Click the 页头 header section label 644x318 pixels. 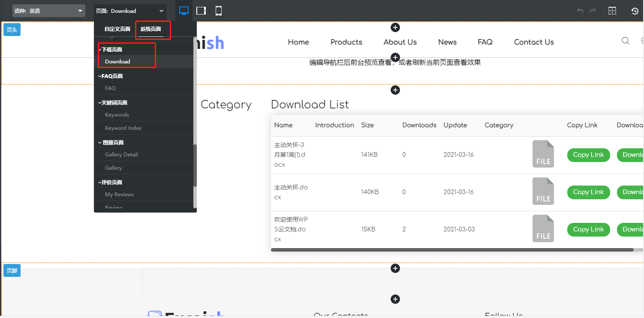(12, 30)
